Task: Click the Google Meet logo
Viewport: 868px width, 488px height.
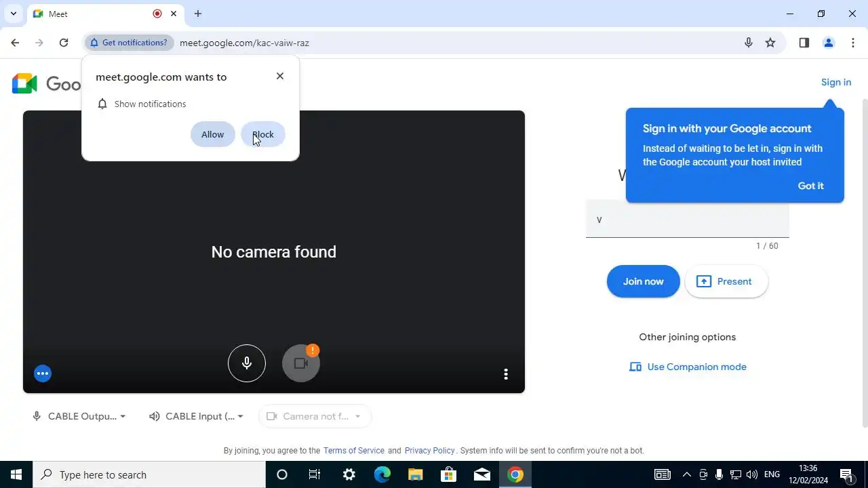Action: 46,83
